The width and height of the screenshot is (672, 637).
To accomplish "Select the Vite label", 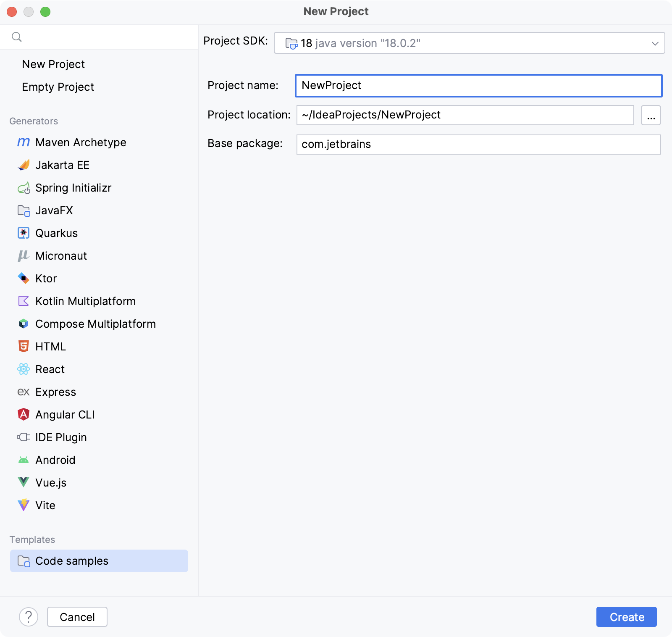I will pos(45,505).
